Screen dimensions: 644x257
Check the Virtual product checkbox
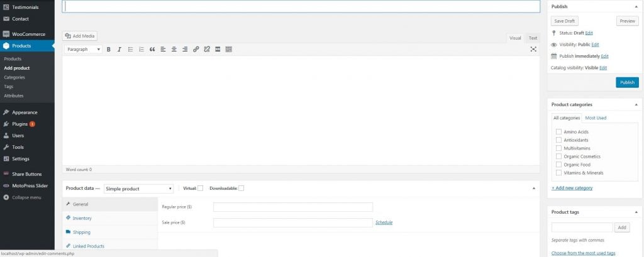pos(201,188)
